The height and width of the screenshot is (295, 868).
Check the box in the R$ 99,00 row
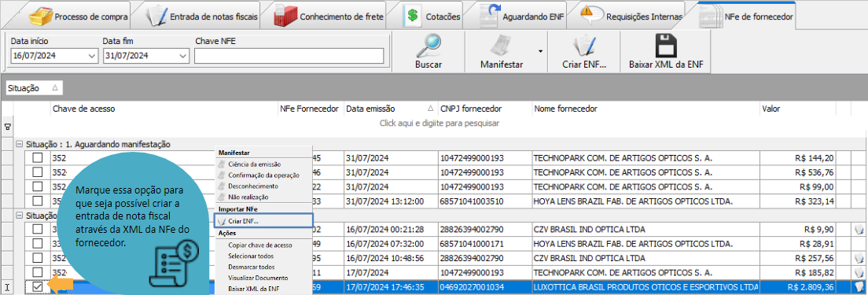click(37, 186)
